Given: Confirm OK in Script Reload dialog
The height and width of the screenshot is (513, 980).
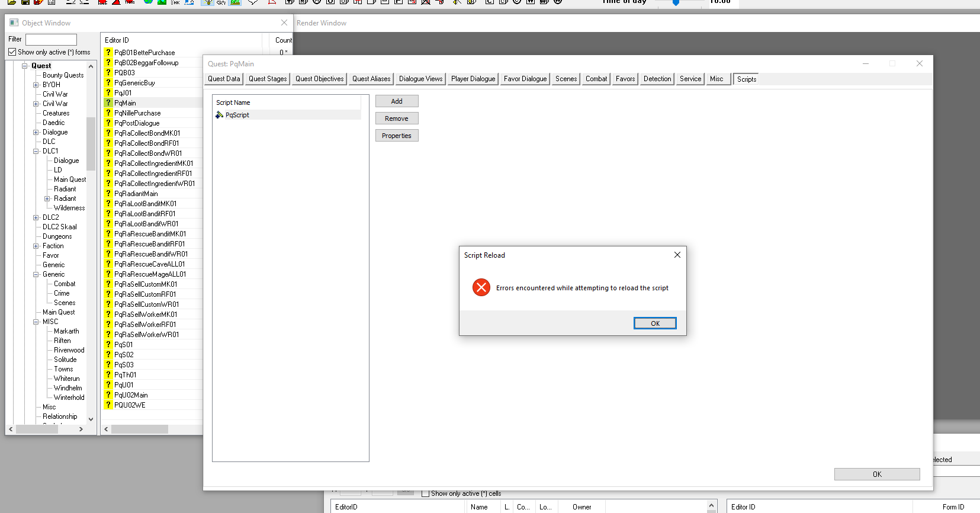Looking at the screenshot, I should click(655, 323).
